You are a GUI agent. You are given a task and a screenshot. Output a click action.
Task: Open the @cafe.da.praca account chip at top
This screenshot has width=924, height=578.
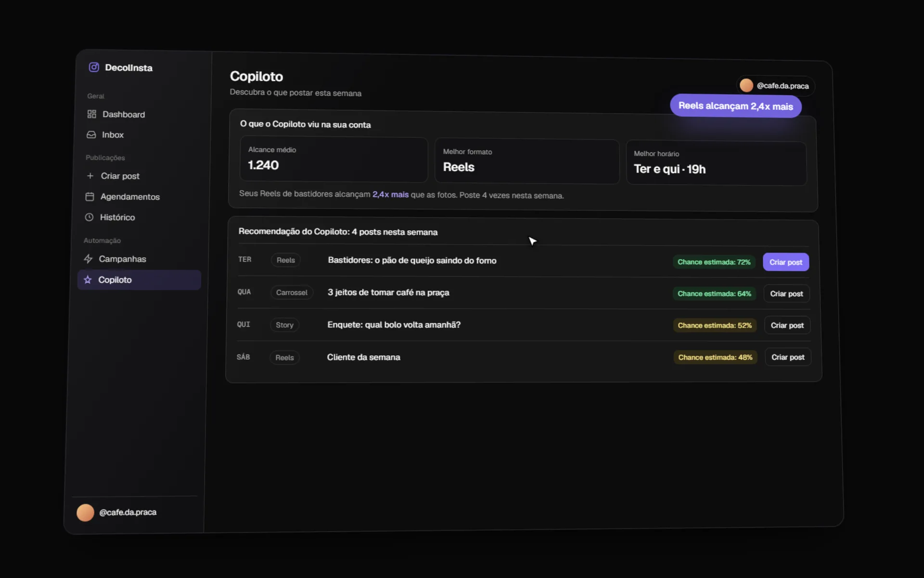[775, 86]
